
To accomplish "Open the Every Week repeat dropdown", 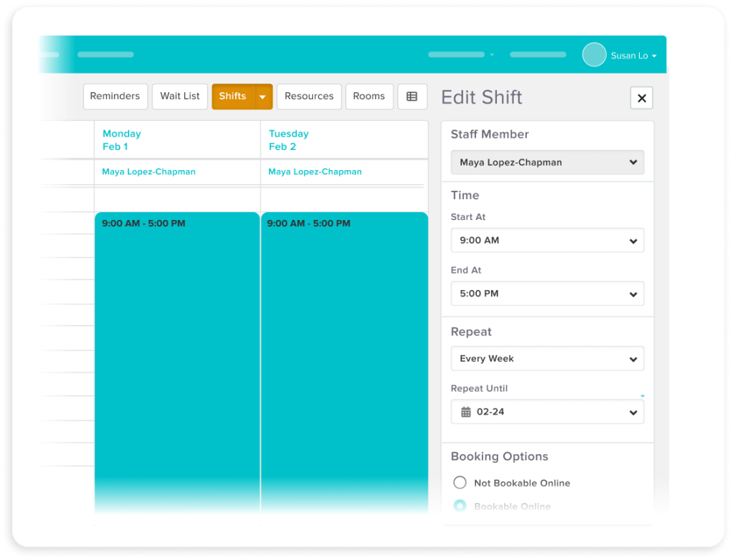I will [x=547, y=358].
